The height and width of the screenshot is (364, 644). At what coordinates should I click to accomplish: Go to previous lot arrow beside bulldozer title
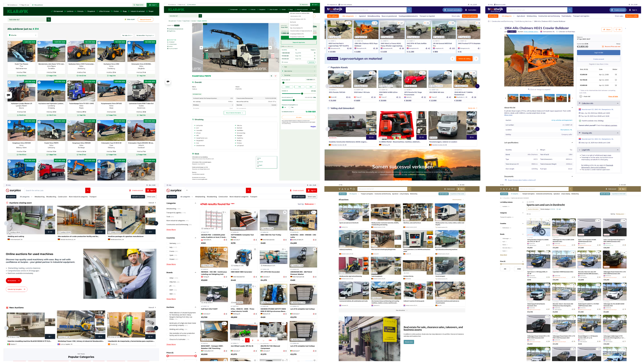coord(501,29)
